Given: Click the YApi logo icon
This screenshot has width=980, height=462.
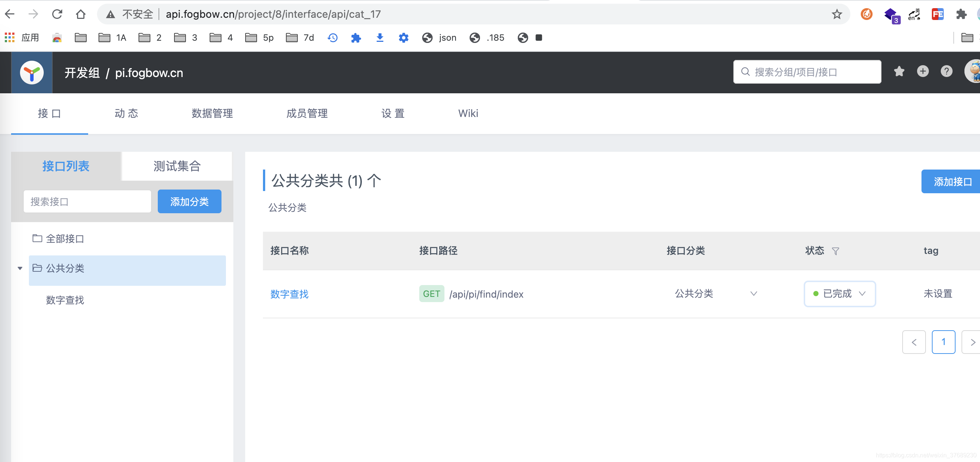Looking at the screenshot, I should pyautogui.click(x=31, y=73).
